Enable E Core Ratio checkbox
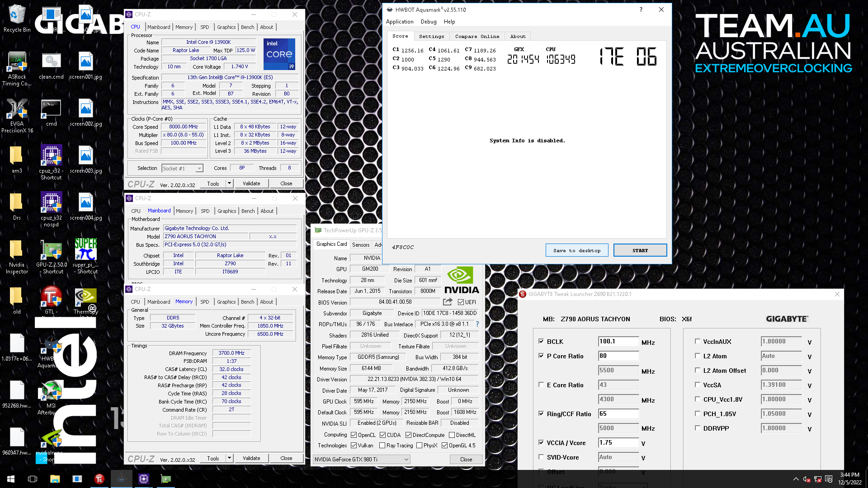 point(541,385)
